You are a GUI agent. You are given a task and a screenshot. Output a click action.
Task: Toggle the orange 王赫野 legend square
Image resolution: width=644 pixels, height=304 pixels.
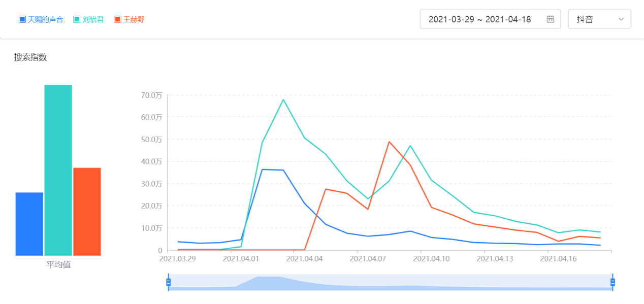(117, 19)
